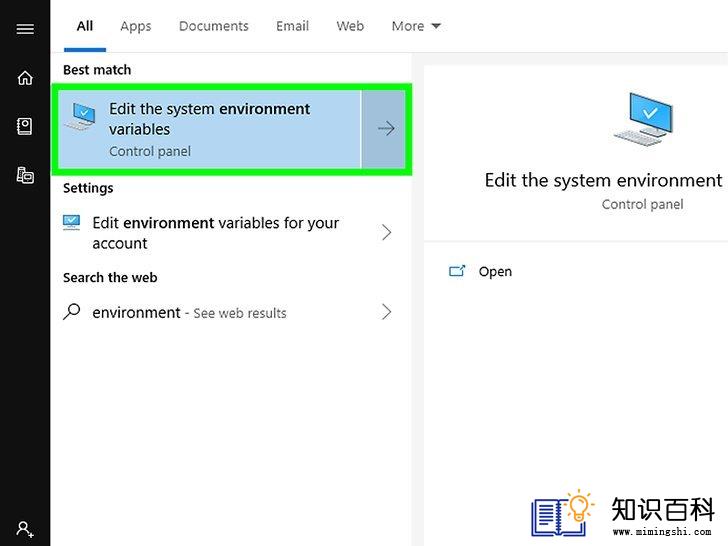Expand the More dropdown
The image size is (728, 546).
[416, 26]
